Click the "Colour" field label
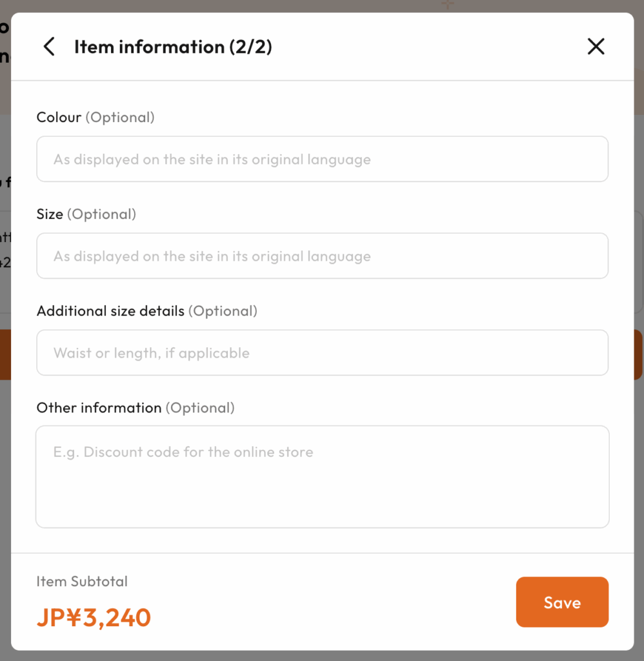 59,117
